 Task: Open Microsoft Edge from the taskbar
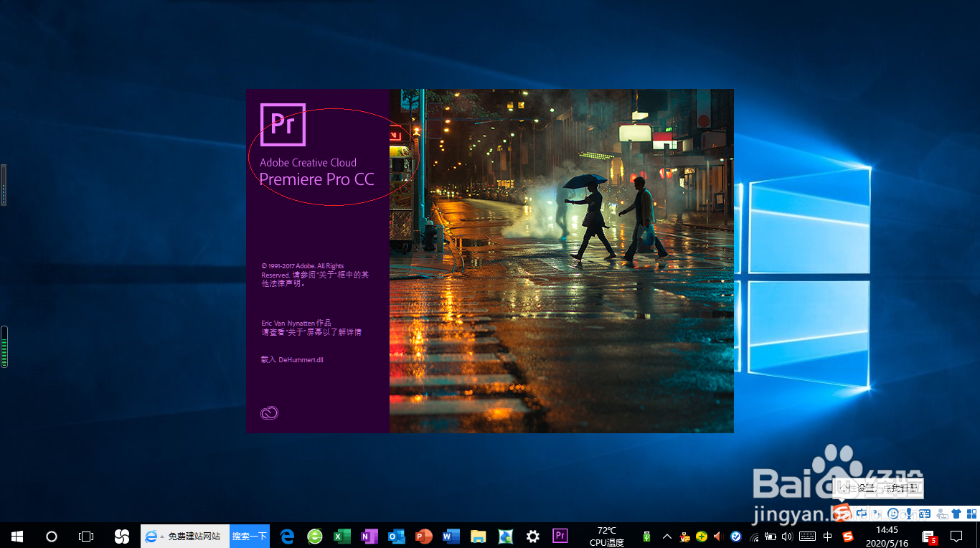[x=286, y=536]
